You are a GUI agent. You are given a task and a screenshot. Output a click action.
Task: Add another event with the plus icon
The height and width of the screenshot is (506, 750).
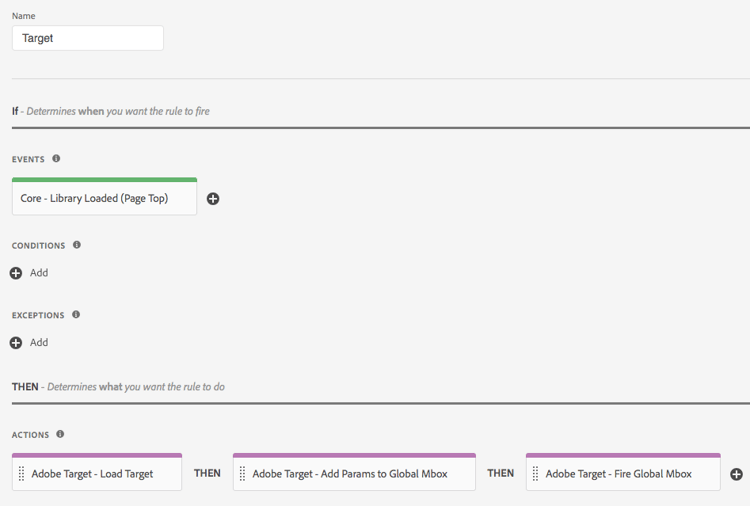(x=213, y=198)
